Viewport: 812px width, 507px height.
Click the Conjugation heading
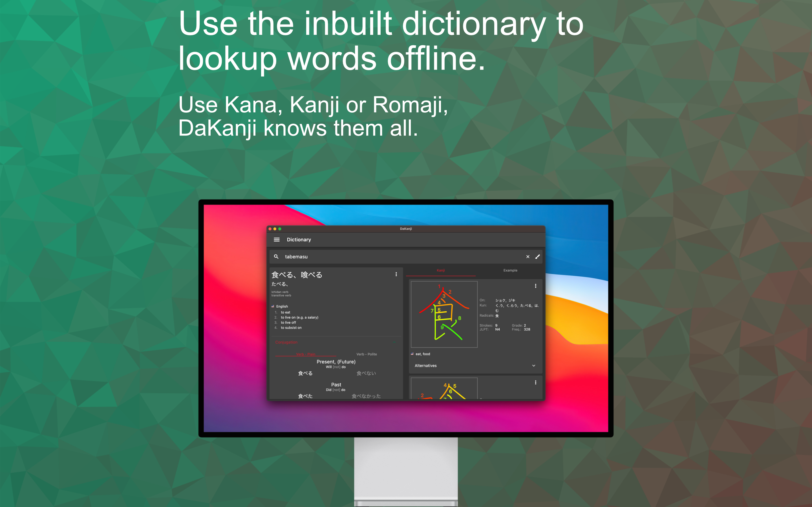286,342
